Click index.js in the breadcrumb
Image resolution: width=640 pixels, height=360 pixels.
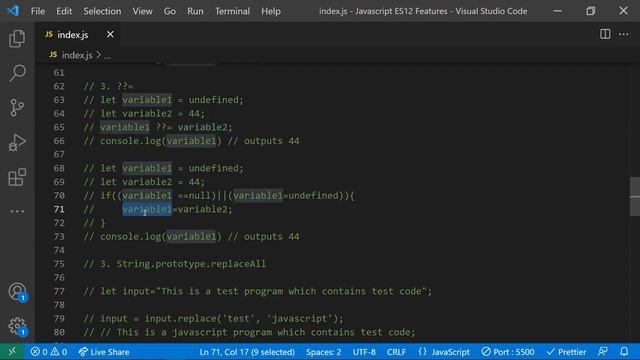(77, 55)
